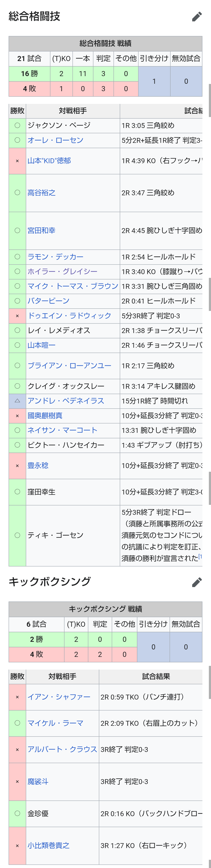Open アンドレ・ペデネイラス article

point(66,401)
